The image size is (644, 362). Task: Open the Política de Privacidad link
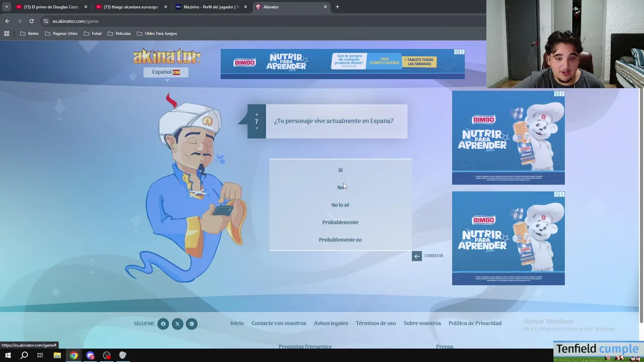[x=475, y=323]
